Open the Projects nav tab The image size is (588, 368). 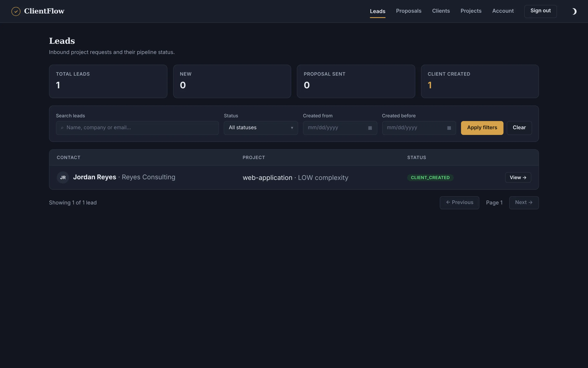click(x=471, y=11)
